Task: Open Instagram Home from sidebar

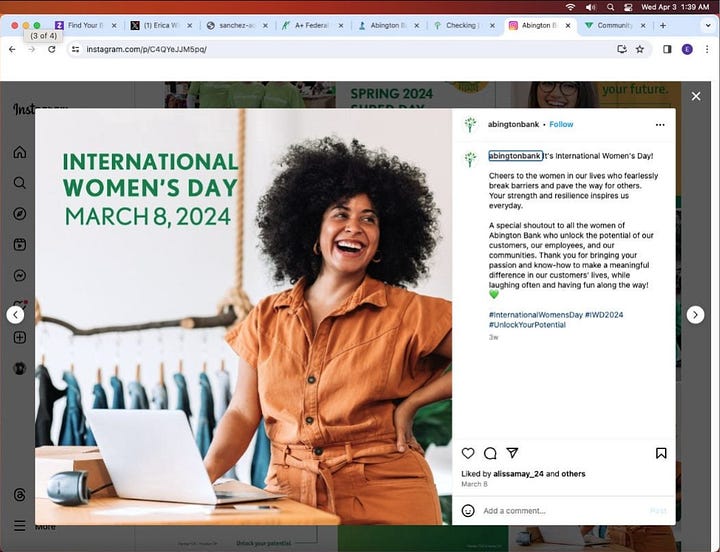Action: click(20, 152)
